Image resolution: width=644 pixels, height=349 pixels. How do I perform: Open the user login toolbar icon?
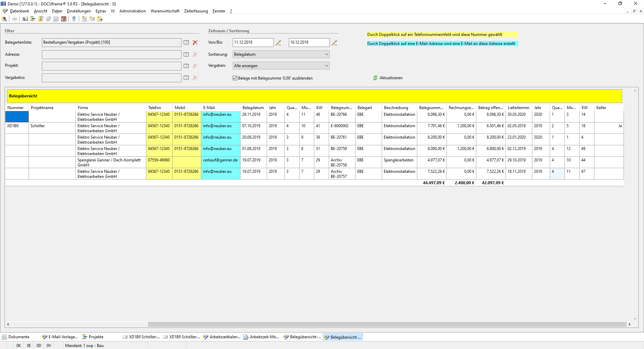pos(4,19)
